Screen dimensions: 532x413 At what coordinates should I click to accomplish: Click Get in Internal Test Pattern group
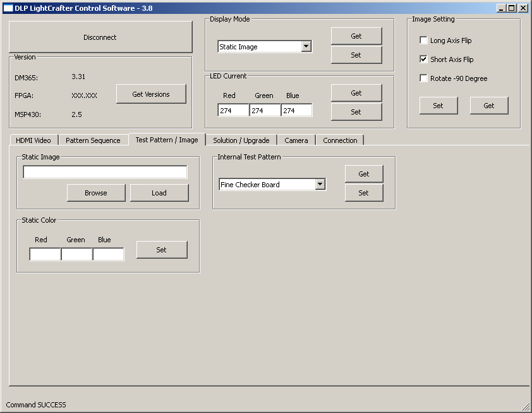click(364, 174)
